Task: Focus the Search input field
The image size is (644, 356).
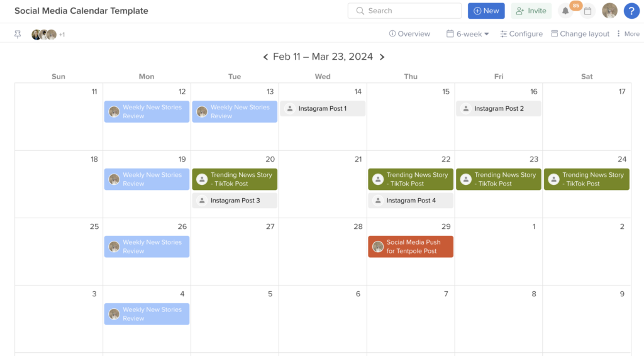Action: tap(404, 11)
